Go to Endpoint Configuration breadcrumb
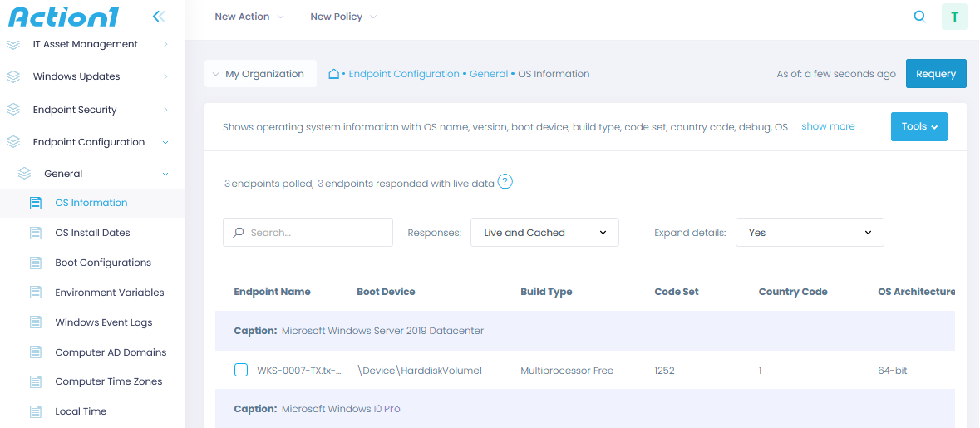 (x=404, y=74)
